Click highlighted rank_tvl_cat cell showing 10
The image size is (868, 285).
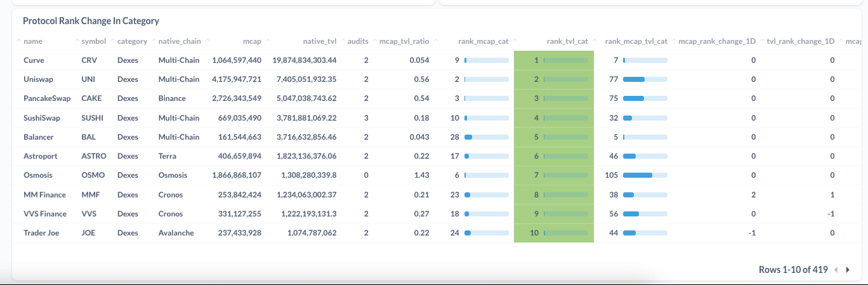554,233
